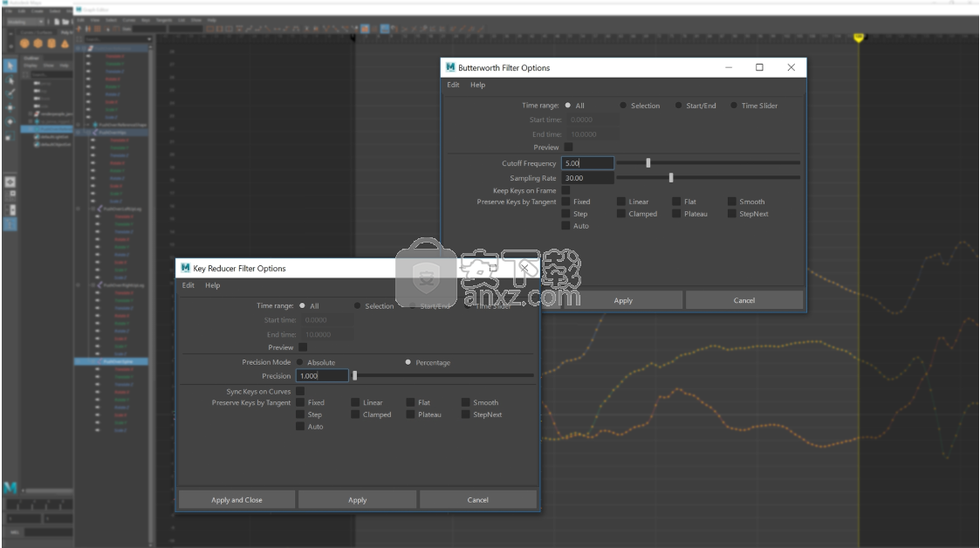Open Help menu in Key Reducer Filter Options
This screenshot has height=548, width=980.
click(x=213, y=285)
